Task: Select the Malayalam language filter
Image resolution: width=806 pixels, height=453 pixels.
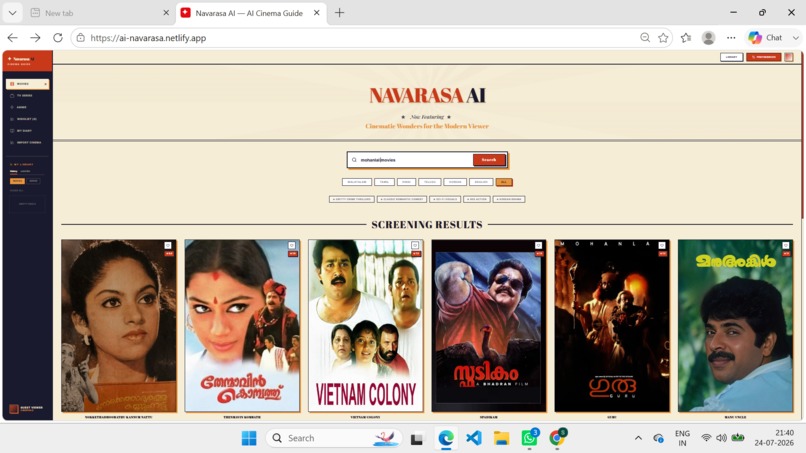Action: click(357, 182)
